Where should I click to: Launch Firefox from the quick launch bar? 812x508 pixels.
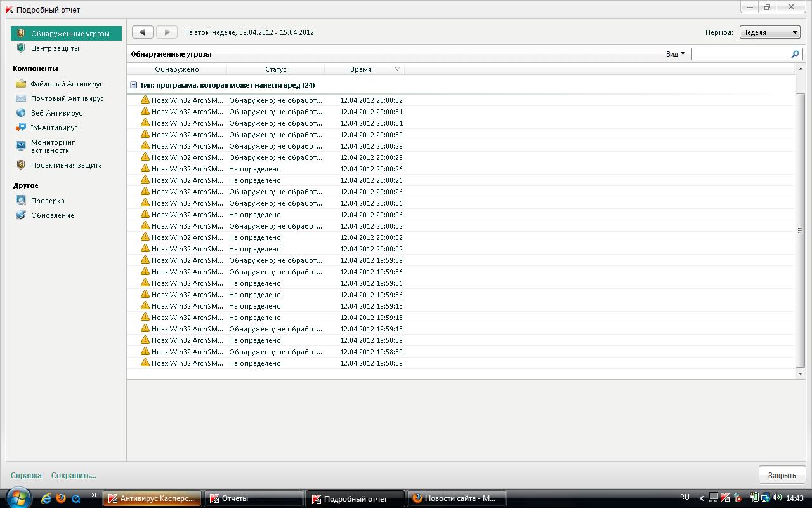tap(61, 498)
